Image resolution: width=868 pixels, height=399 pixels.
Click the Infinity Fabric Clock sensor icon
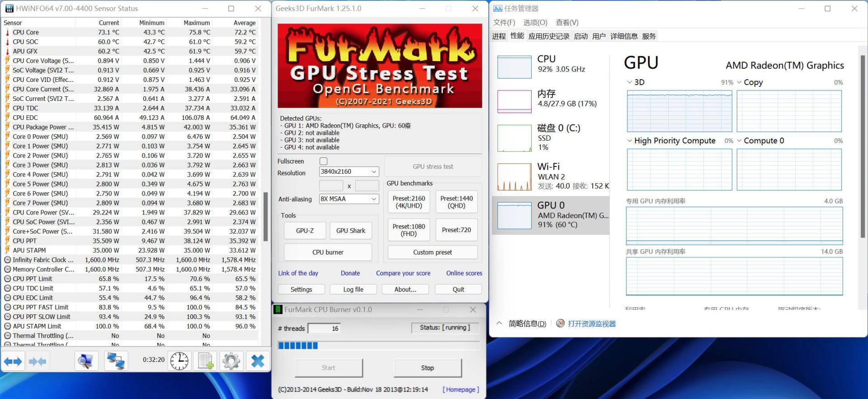(8, 260)
